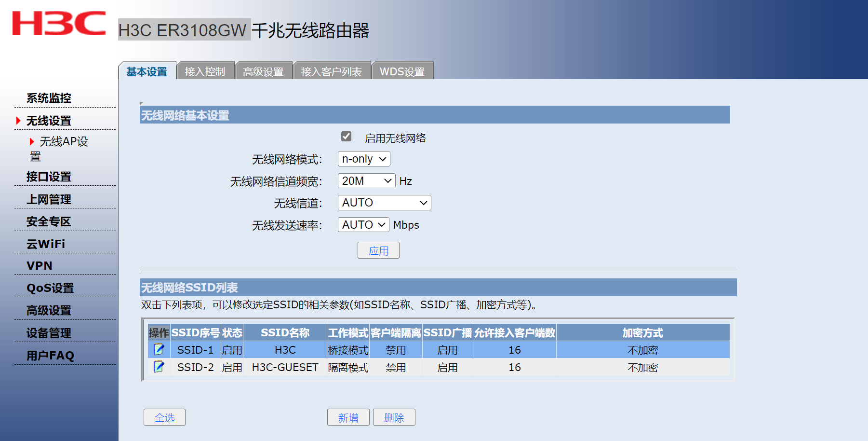Click the 不加密 cell in H3C-GUESET row
This screenshot has height=441, width=868.
(x=643, y=367)
